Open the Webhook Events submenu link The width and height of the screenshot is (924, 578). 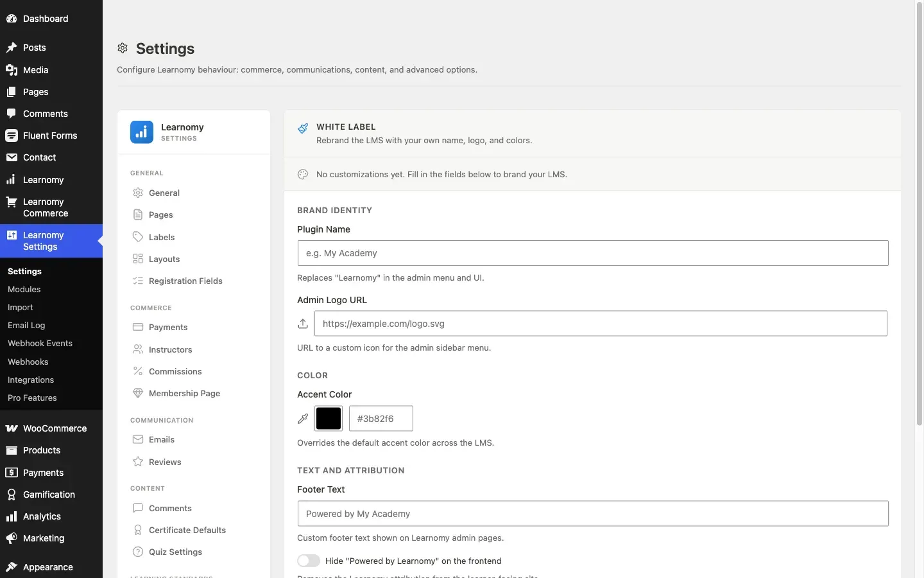[x=40, y=343]
